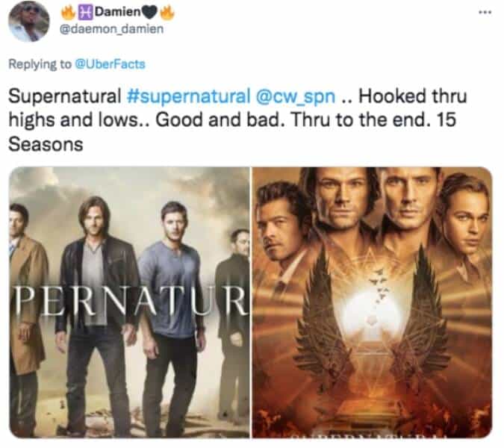
Task: Click the fire emoji after the heart
Action: tap(167, 13)
